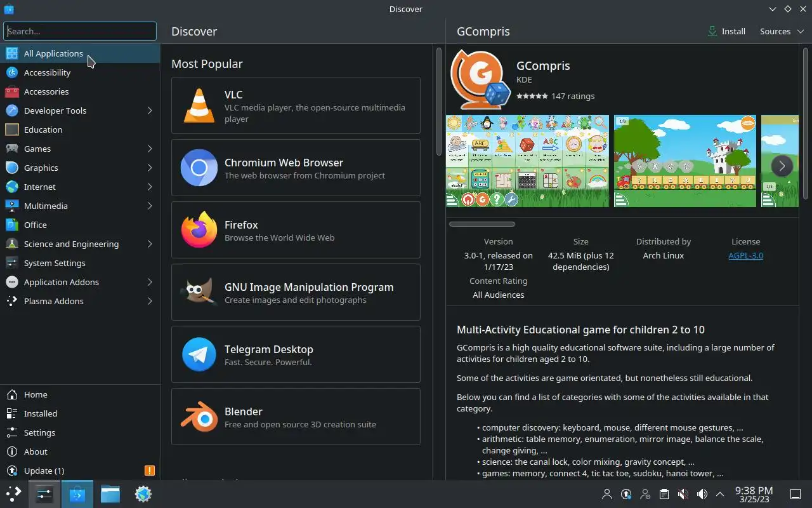
Task: Open the System Settings category
Action: click(80, 263)
